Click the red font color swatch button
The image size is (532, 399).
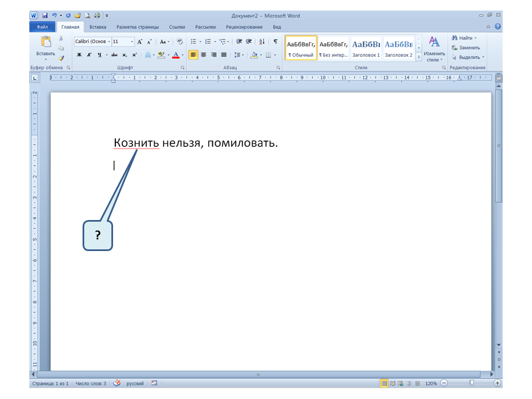click(176, 55)
